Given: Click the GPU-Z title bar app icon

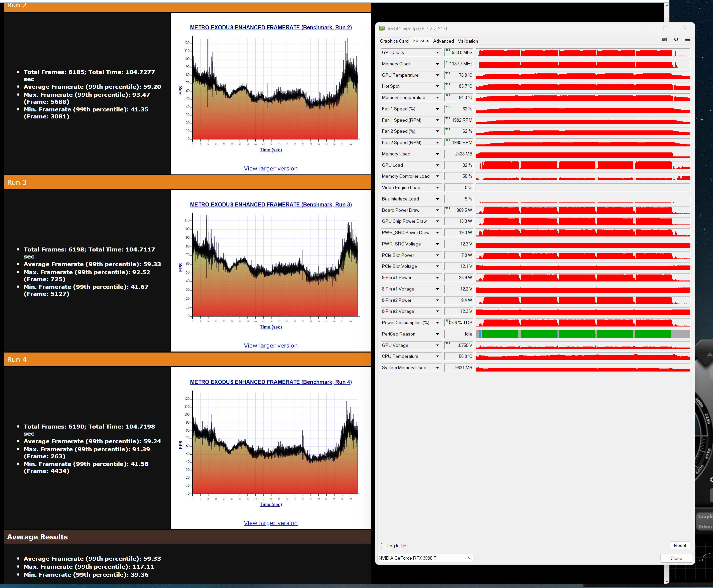Looking at the screenshot, I should pos(382,29).
